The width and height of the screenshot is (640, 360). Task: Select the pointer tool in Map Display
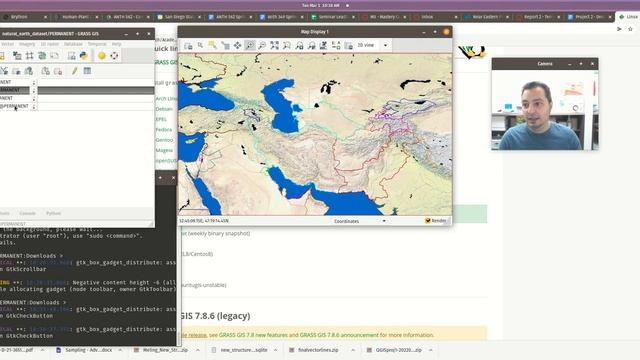tap(200, 46)
